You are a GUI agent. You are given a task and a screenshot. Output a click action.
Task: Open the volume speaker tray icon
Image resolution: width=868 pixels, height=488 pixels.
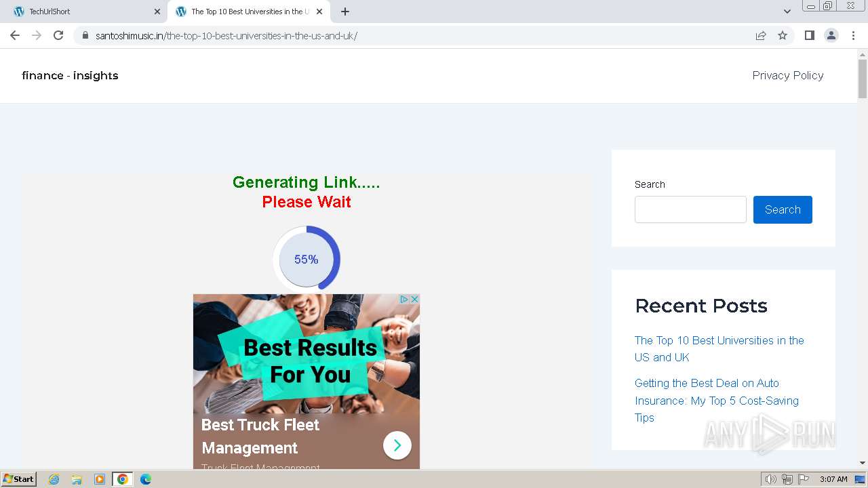click(770, 479)
